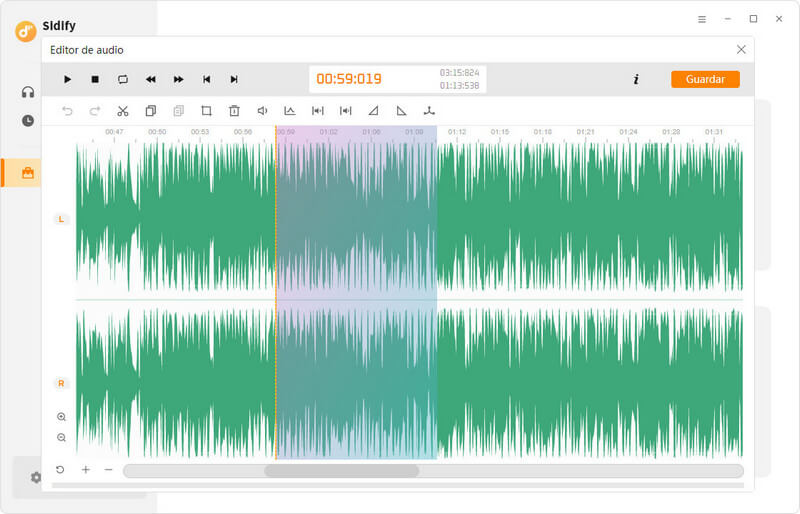Copy the selected audio region
Viewport: 800px width, 514px height.
coord(151,111)
